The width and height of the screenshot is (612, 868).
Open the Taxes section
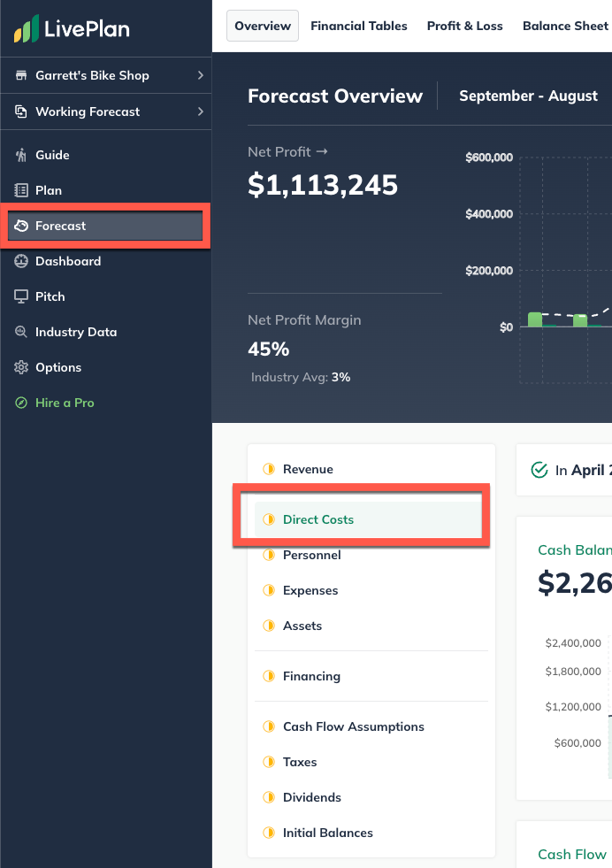click(x=371, y=762)
